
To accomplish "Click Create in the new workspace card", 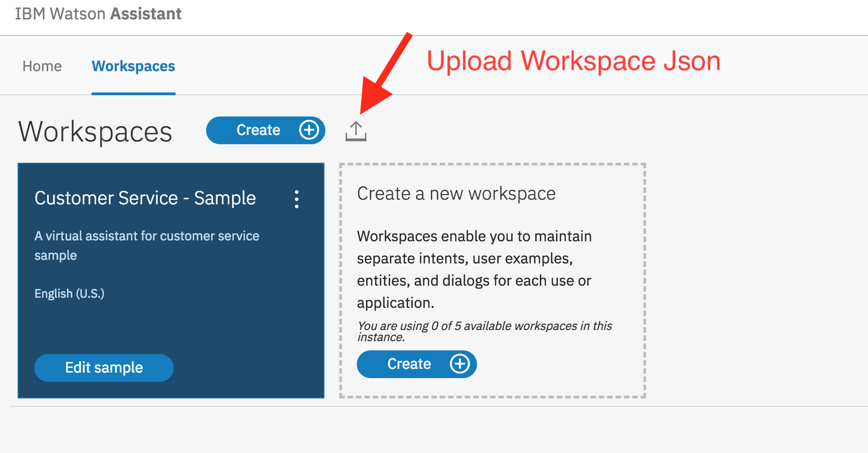I will 416,364.
